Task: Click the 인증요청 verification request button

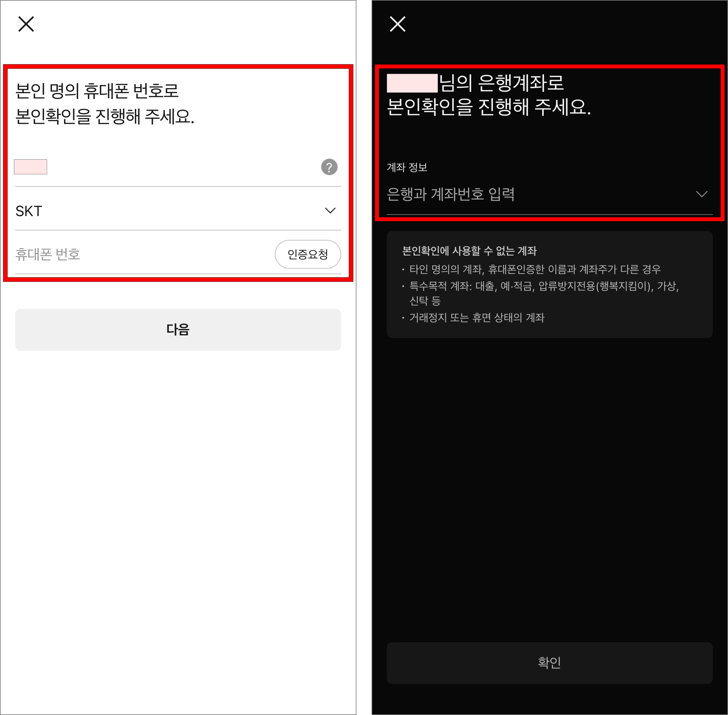Action: [308, 254]
